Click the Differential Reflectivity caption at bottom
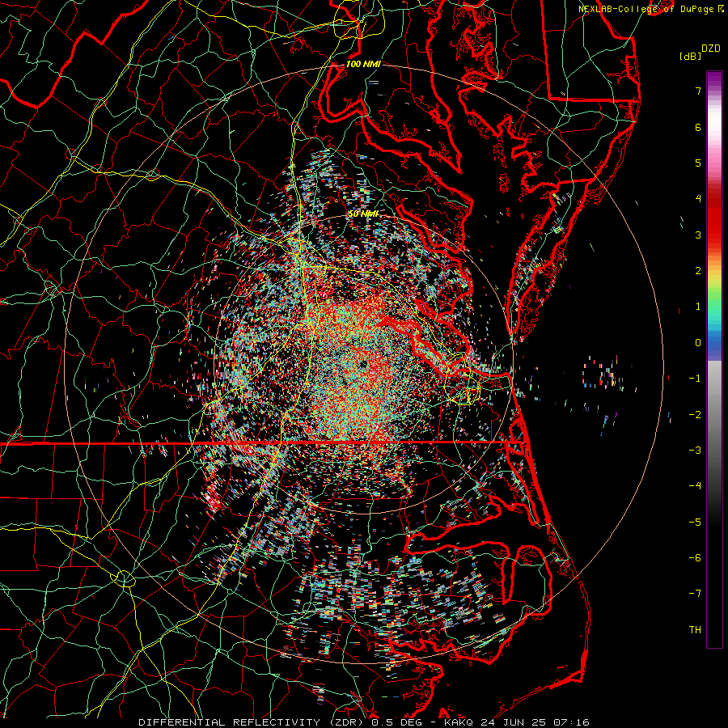The image size is (728, 728). pyautogui.click(x=364, y=722)
